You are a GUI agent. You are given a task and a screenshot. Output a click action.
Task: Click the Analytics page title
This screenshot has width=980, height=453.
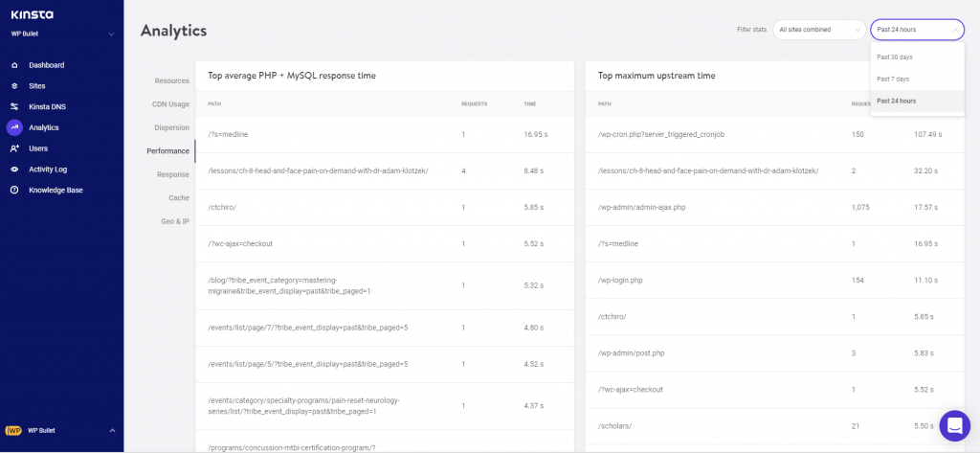[173, 30]
